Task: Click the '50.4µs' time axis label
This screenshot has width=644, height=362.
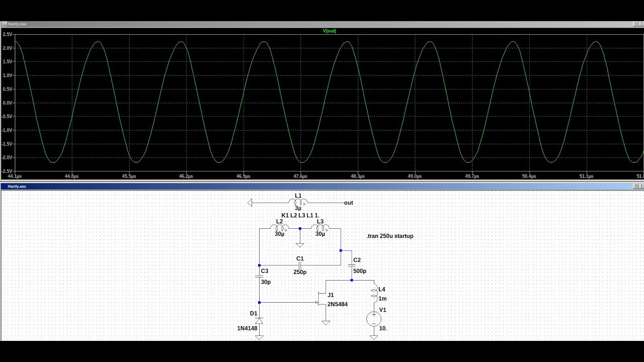Action: [x=529, y=176]
